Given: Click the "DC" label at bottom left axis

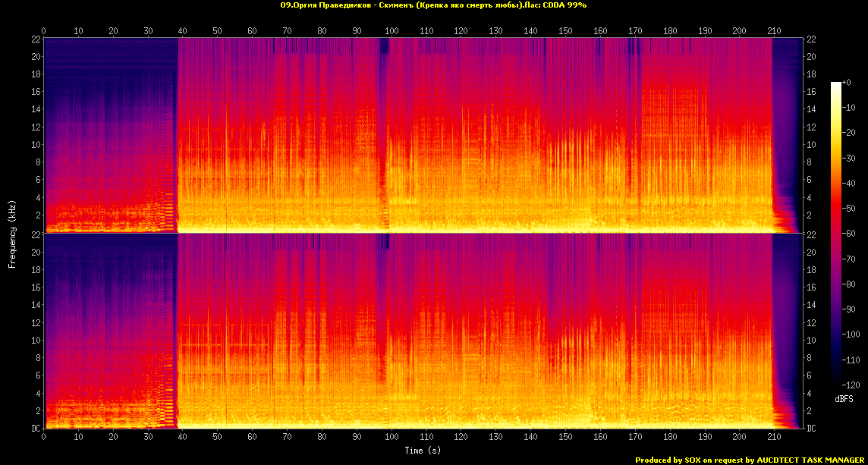Looking at the screenshot, I should (35, 429).
